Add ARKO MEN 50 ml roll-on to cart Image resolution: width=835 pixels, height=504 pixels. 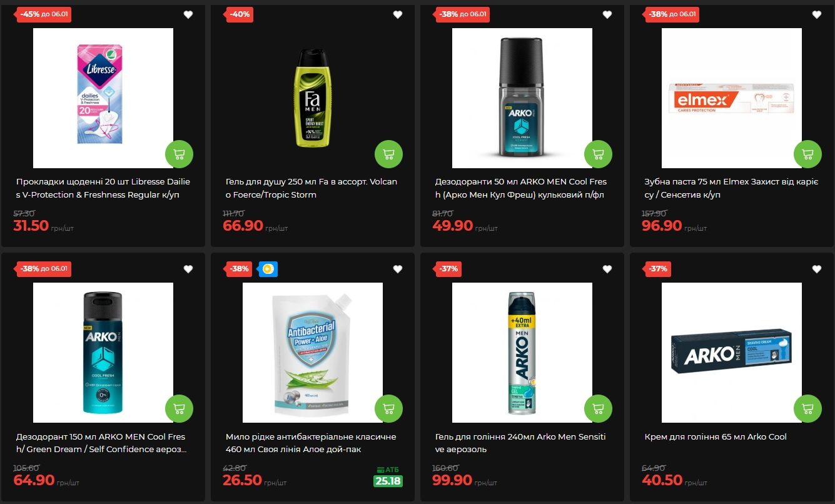coord(599,154)
